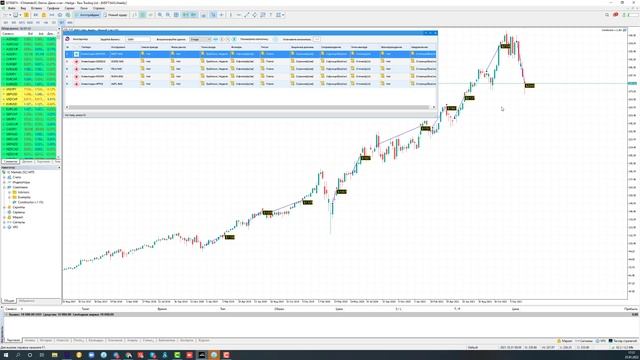Viewport: 640px width, 360px height.
Task: Click the round logo icon in panel toolbar
Action: pyautogui.click(x=68, y=39)
